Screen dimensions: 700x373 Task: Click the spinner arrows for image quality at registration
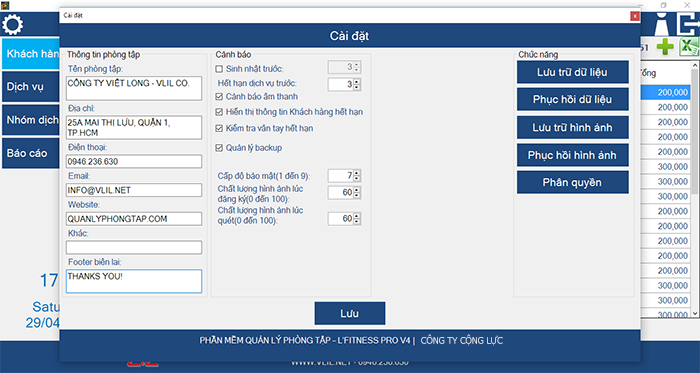(x=356, y=193)
